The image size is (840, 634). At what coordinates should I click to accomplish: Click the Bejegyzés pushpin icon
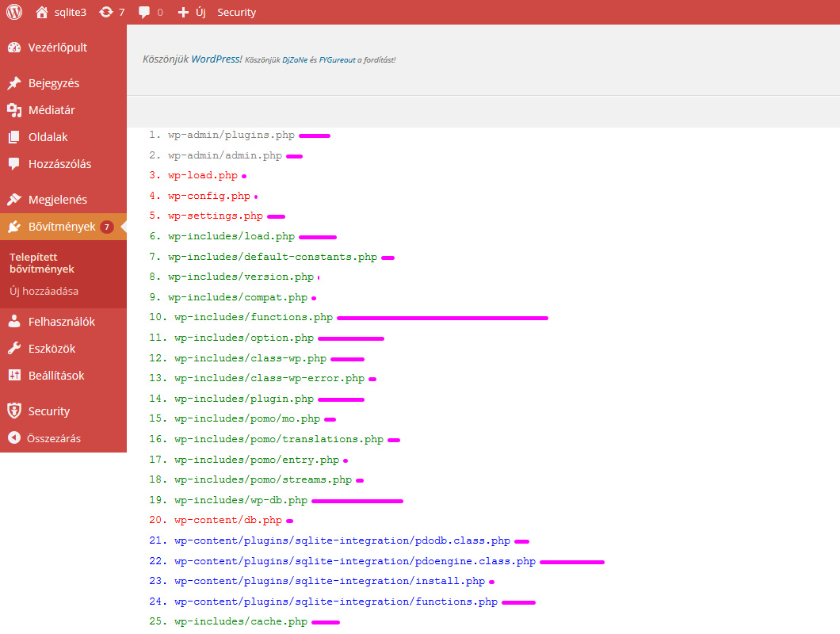[14, 83]
